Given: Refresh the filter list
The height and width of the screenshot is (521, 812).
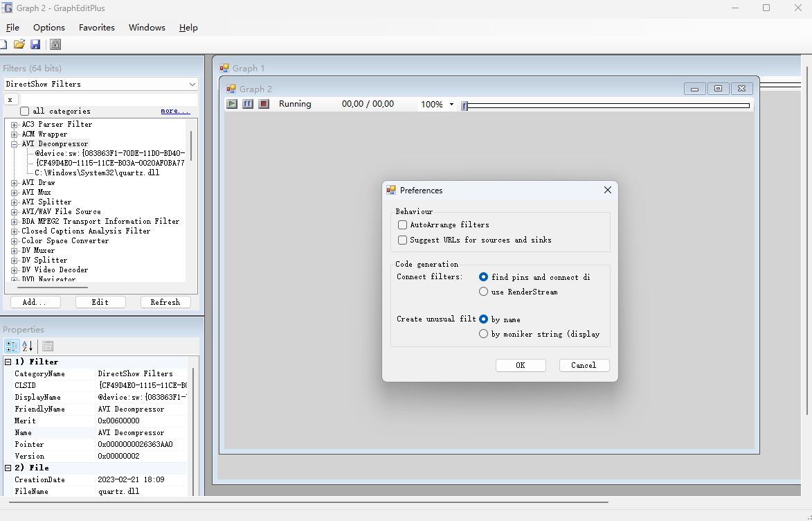Looking at the screenshot, I should 165,302.
